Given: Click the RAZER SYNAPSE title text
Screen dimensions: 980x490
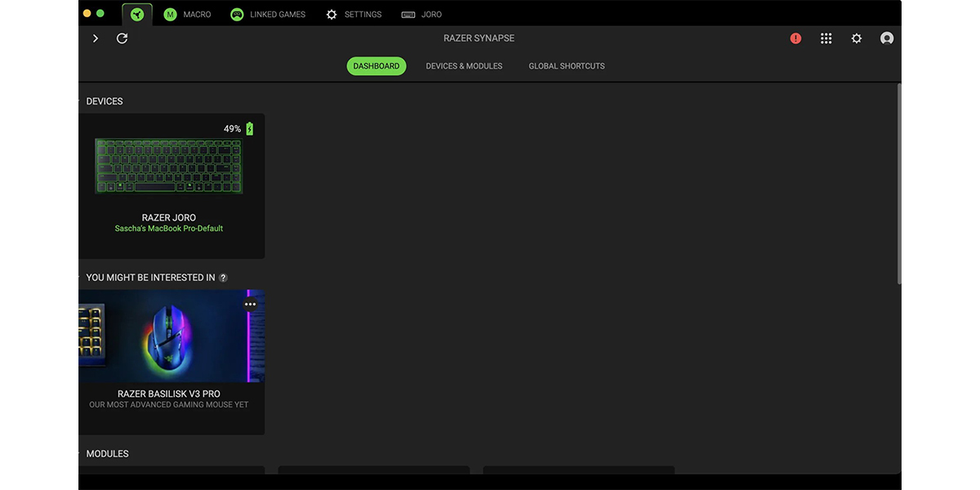Looking at the screenshot, I should [x=479, y=38].
